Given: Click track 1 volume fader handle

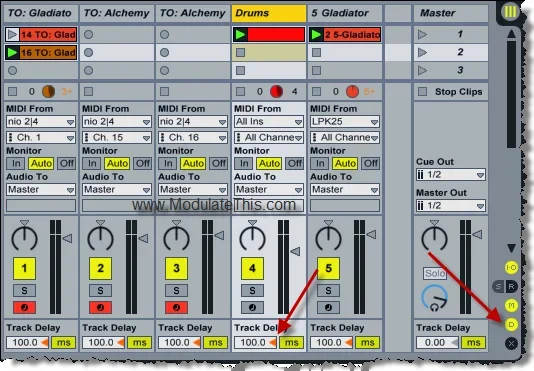Looking at the screenshot, I should [67, 238].
